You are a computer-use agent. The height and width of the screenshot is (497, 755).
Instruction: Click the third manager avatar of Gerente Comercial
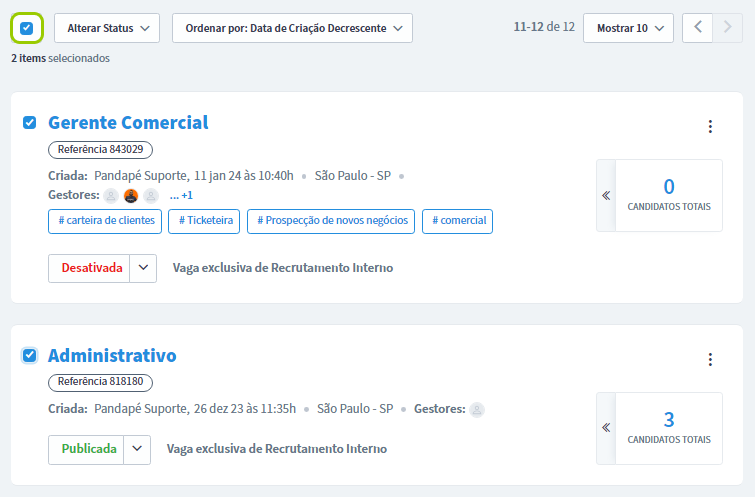coord(151,196)
